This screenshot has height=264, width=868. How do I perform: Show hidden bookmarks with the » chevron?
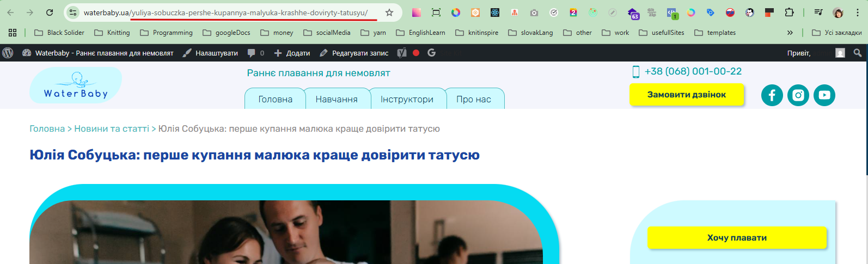coord(790,33)
